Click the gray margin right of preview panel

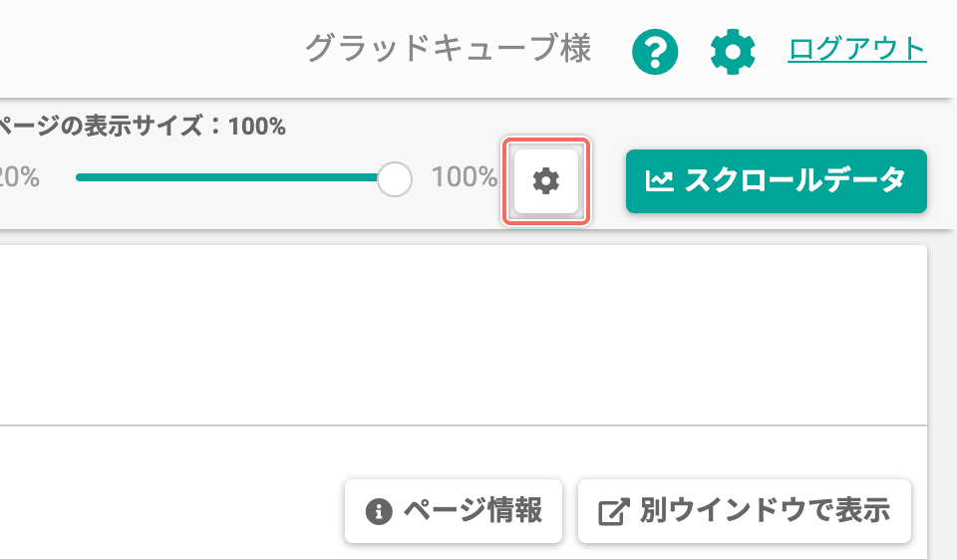943,397
